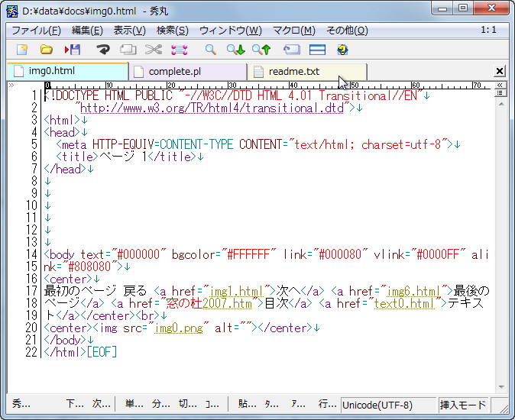The image size is (515, 420).
Task: Click the 貼... button in the status bar
Action: click(247, 405)
